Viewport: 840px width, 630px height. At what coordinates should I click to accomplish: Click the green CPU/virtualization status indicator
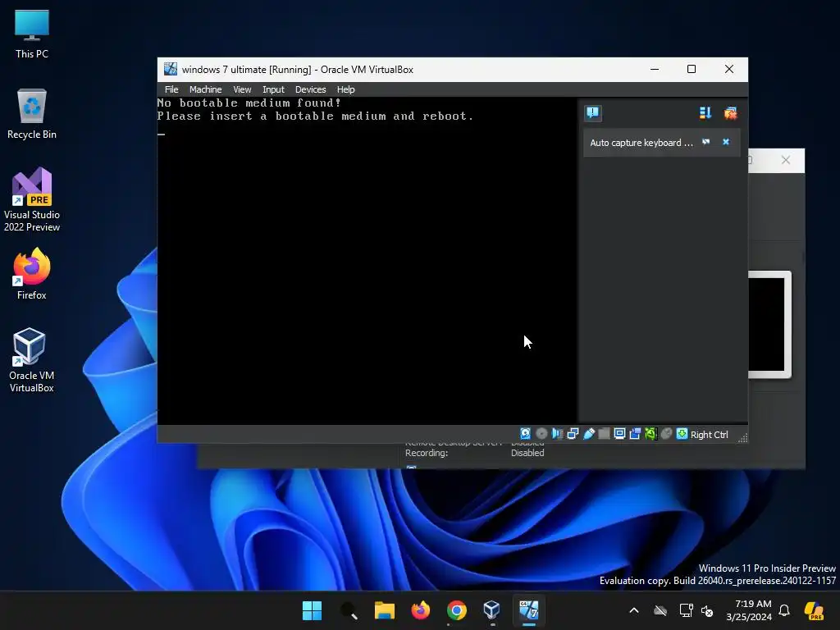pyautogui.click(x=651, y=434)
